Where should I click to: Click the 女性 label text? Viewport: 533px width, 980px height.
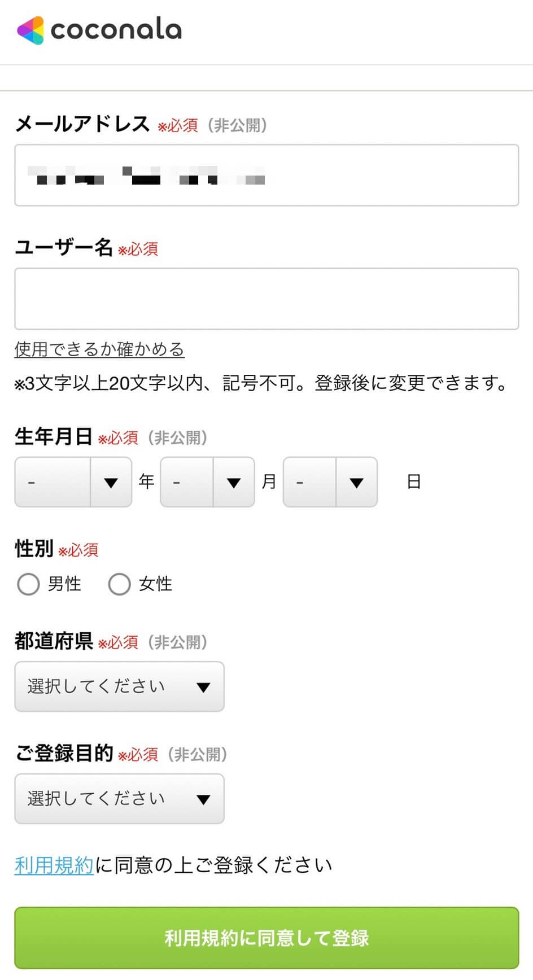(x=155, y=584)
